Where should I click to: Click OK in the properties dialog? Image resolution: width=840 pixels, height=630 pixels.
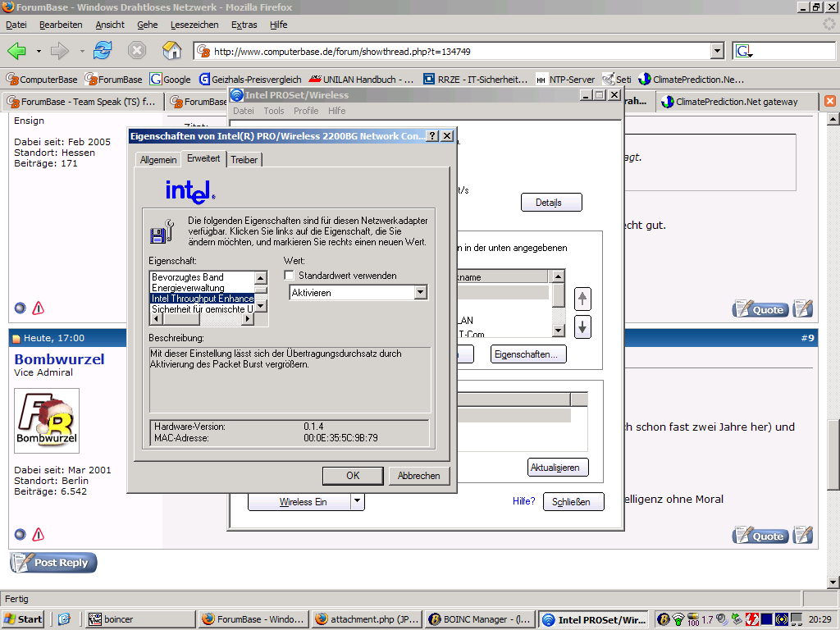click(x=353, y=476)
